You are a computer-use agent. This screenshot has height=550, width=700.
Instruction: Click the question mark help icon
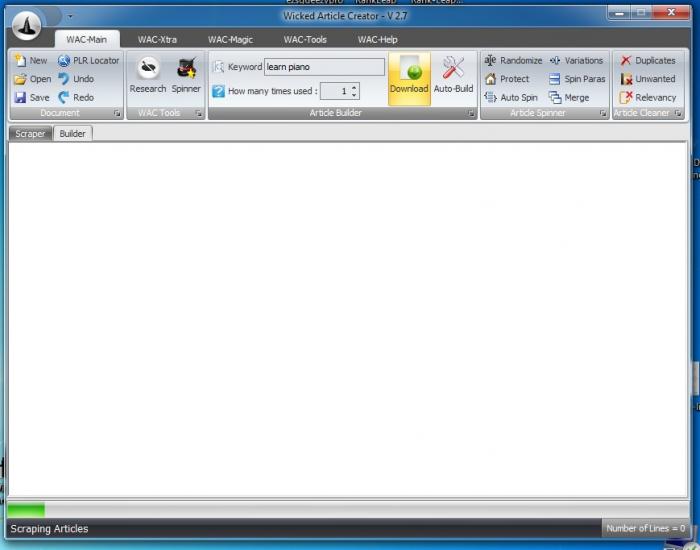(218, 91)
